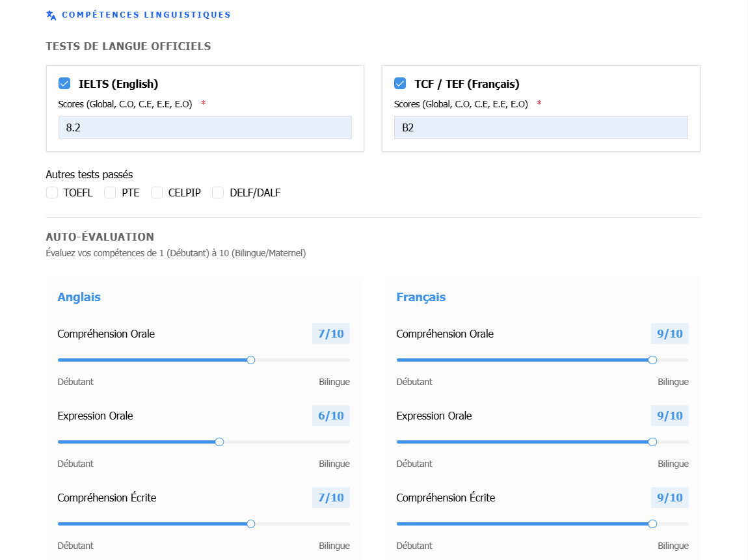Click Anglais Compréhension Orale slider handle

pos(251,360)
